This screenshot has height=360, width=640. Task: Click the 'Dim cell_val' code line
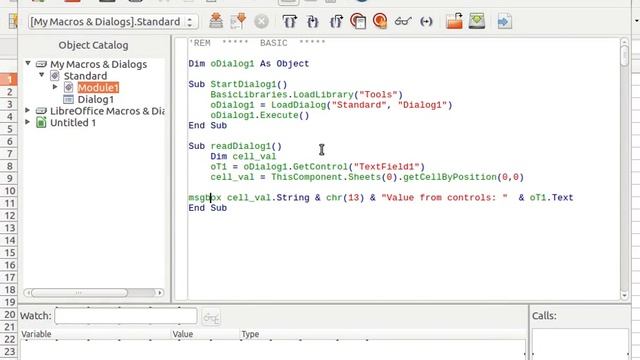[x=243, y=156]
